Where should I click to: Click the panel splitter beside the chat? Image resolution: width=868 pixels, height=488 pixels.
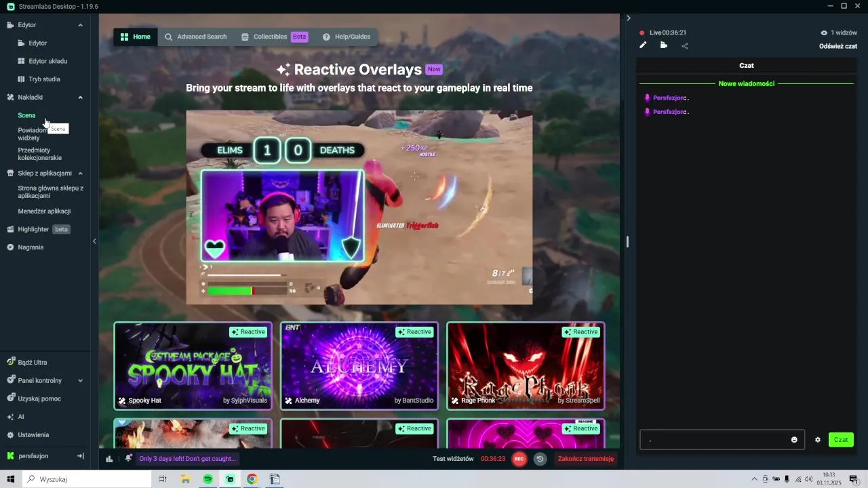[627, 241]
